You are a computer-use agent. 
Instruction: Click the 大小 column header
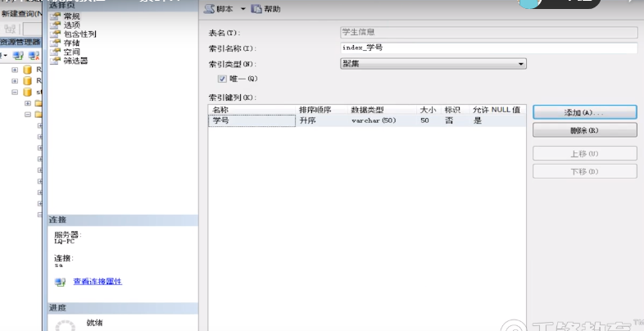coord(429,110)
